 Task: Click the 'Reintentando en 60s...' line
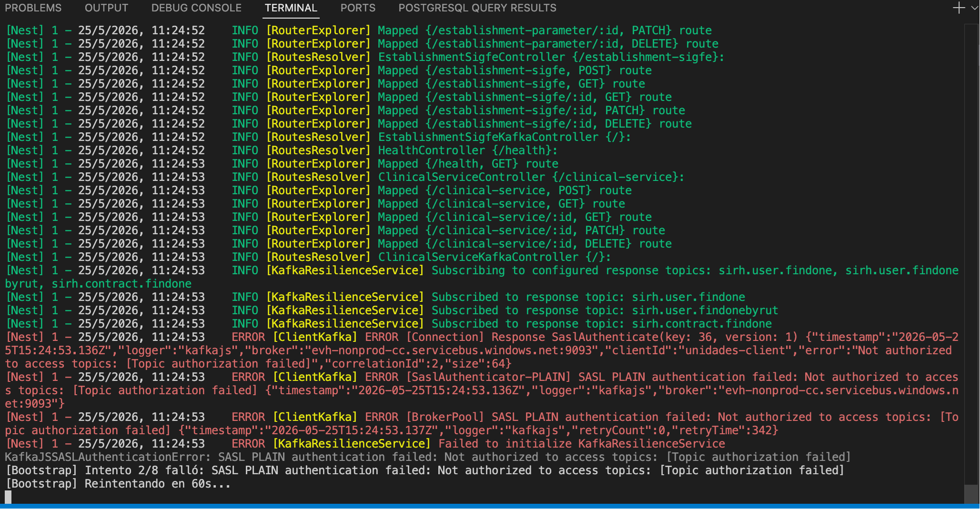pos(118,484)
